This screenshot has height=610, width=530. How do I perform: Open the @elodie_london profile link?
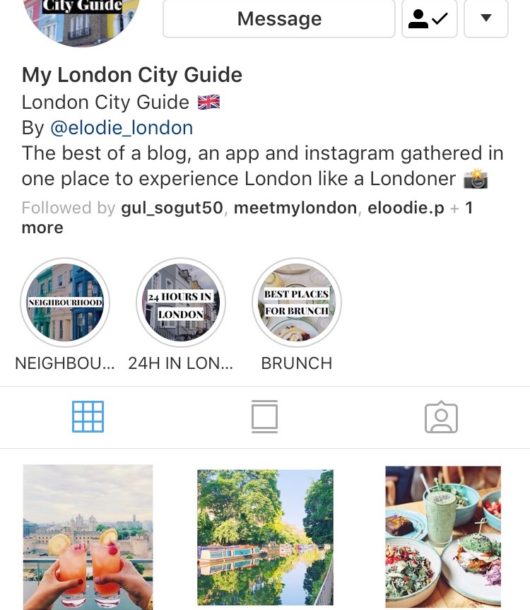point(121,128)
